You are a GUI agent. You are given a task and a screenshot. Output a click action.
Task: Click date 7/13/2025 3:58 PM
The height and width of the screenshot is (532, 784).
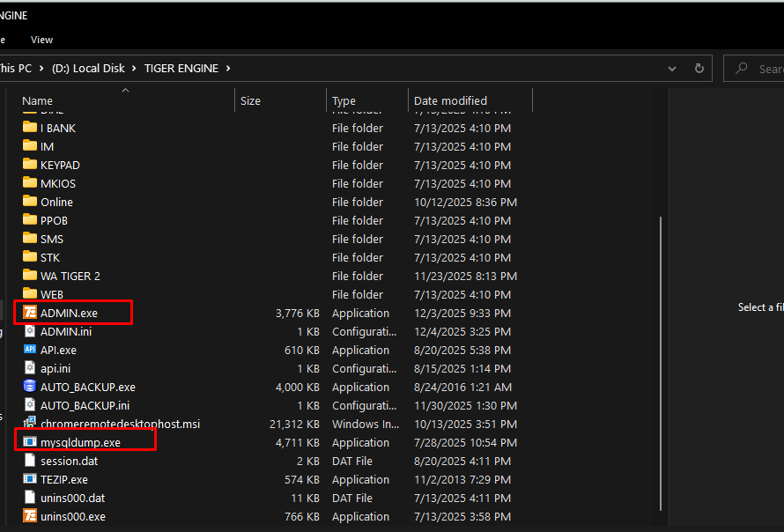(462, 516)
